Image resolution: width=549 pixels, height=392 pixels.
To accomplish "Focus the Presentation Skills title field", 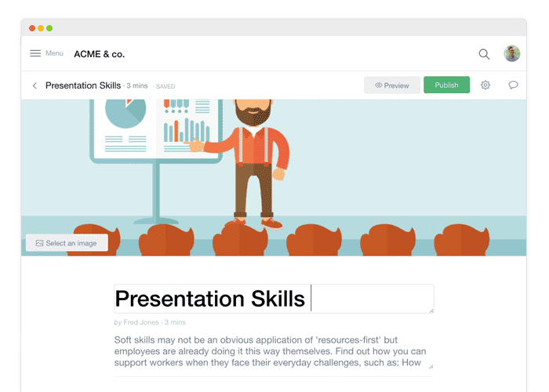I will (274, 299).
